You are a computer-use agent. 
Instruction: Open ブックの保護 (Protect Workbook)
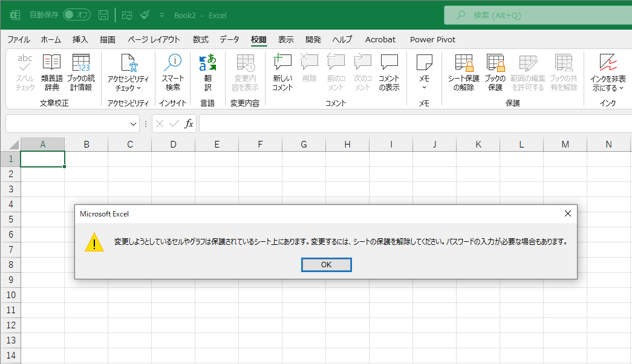[x=495, y=71]
